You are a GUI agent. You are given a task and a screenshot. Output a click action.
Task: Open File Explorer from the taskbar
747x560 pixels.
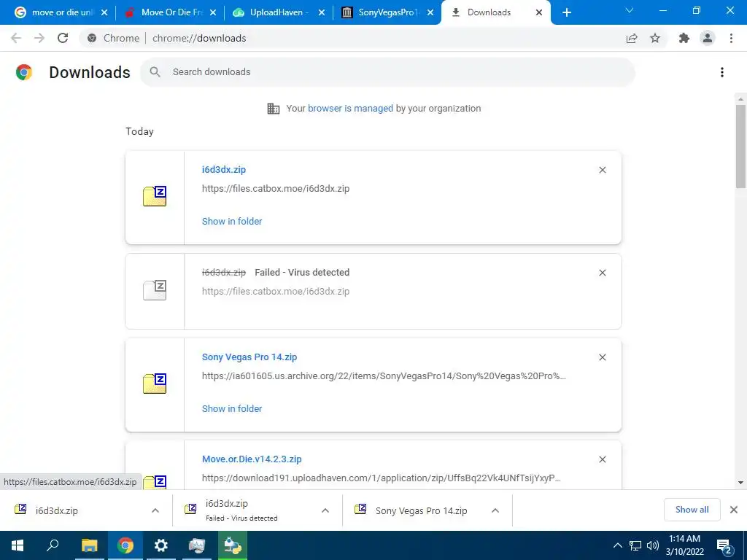tap(89, 545)
